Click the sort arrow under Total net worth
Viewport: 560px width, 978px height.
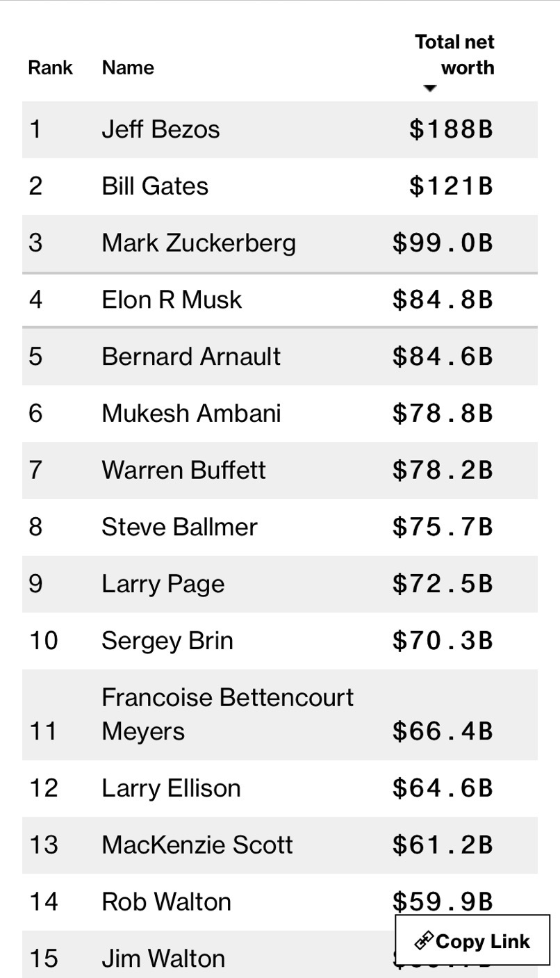(x=430, y=88)
